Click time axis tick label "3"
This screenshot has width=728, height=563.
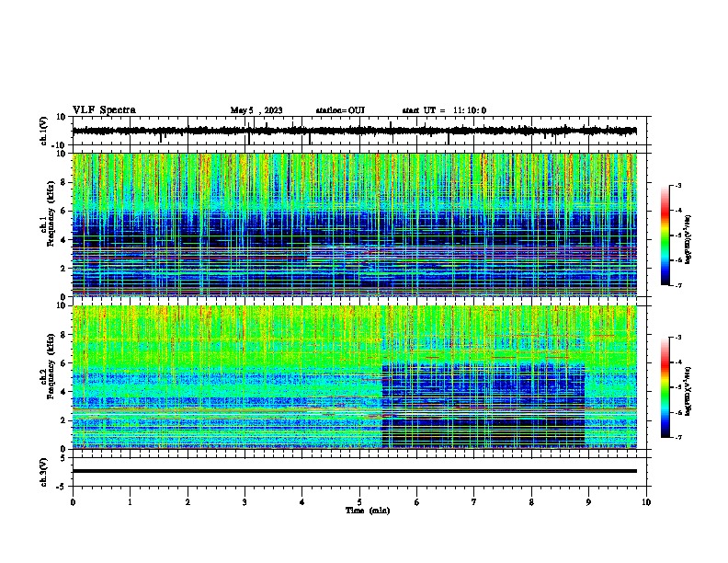tap(245, 502)
